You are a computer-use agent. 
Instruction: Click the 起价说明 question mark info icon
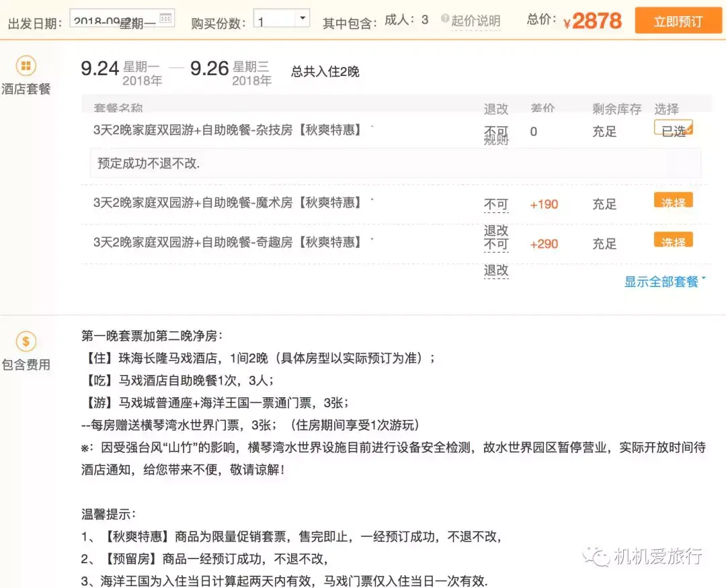coord(446,20)
